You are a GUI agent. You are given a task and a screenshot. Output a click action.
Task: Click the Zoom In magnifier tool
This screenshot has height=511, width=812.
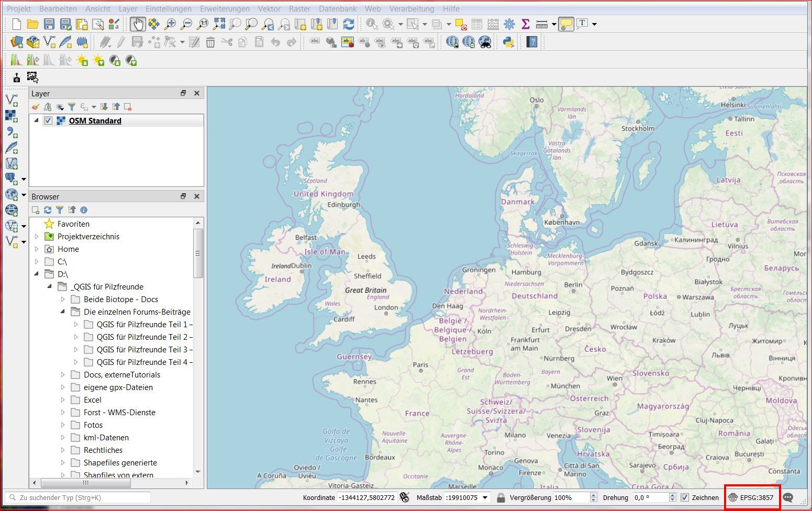[170, 24]
